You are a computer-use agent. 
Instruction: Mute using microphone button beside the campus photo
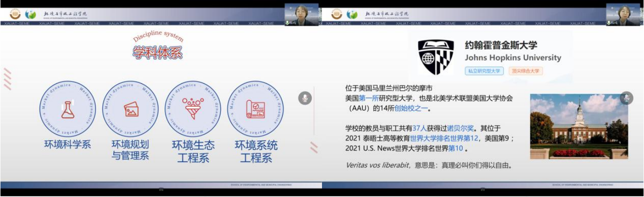pos(627,98)
